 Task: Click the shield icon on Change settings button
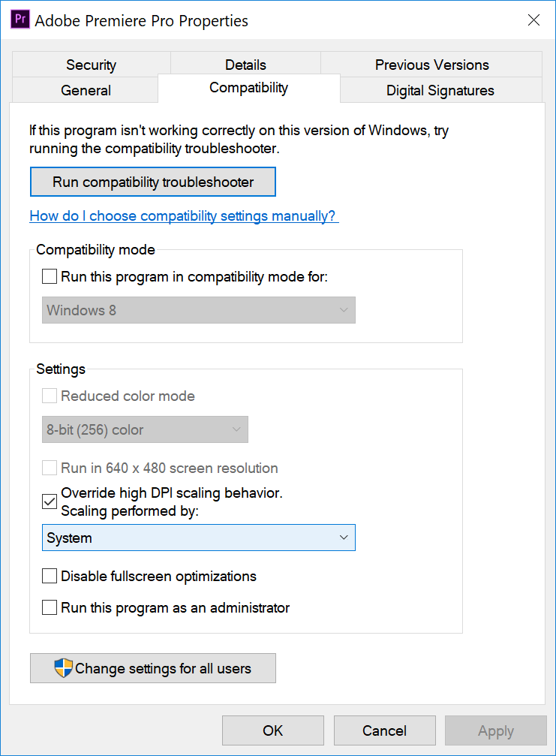pos(64,668)
